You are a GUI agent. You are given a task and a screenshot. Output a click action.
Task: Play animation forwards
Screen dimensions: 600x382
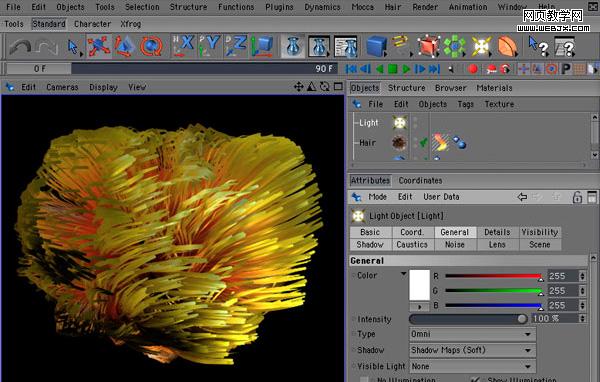(x=406, y=69)
